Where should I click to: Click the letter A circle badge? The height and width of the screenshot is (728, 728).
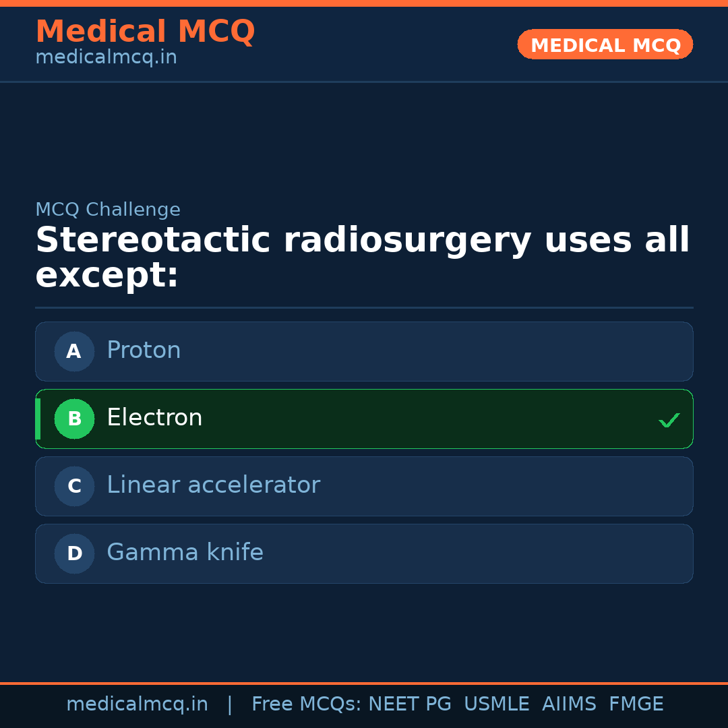pos(74,351)
